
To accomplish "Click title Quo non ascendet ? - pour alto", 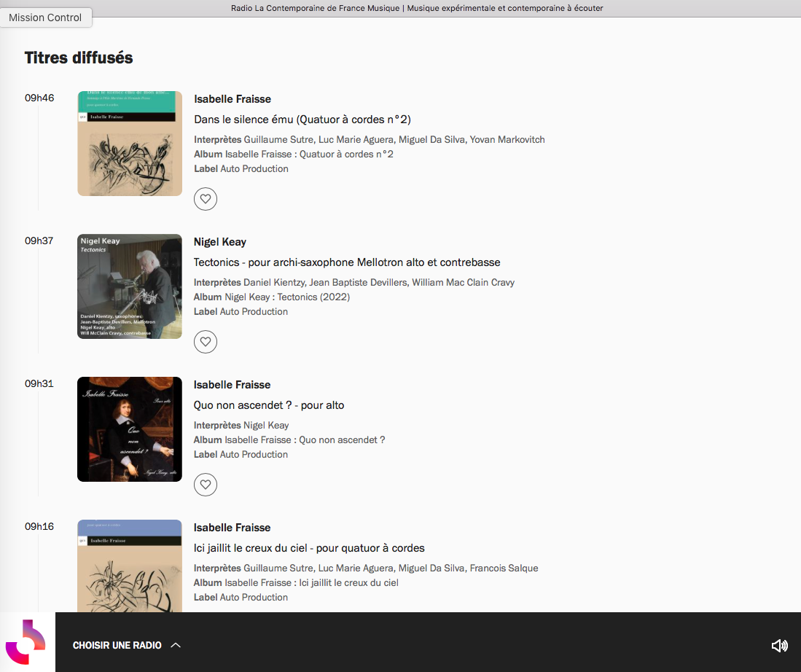I will [269, 405].
